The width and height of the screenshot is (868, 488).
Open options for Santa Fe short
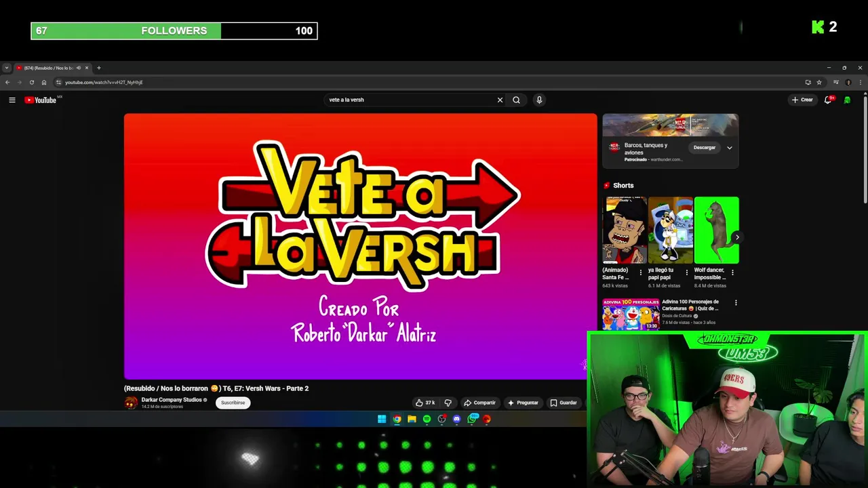coord(640,272)
